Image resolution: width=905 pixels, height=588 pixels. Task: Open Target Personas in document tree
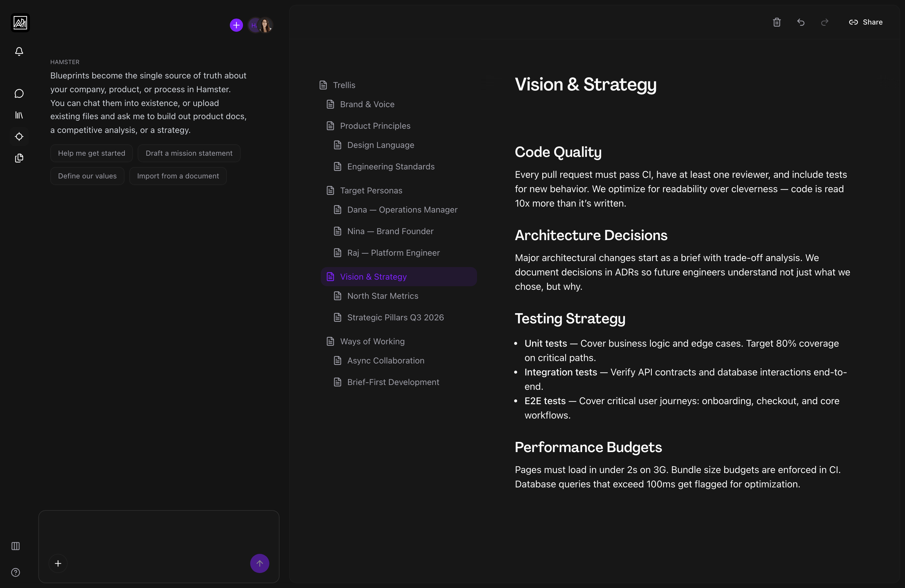click(x=371, y=190)
